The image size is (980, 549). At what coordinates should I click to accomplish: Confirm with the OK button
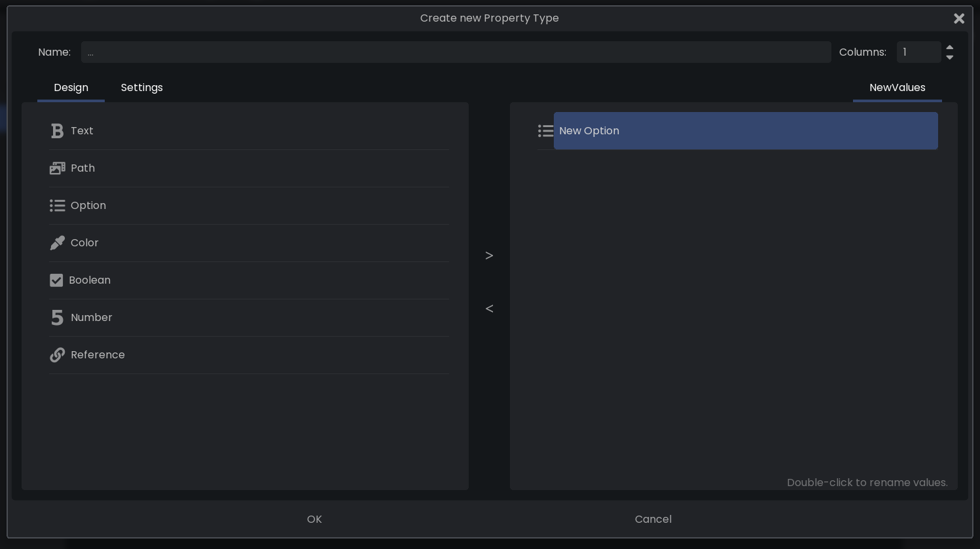pyautogui.click(x=314, y=520)
